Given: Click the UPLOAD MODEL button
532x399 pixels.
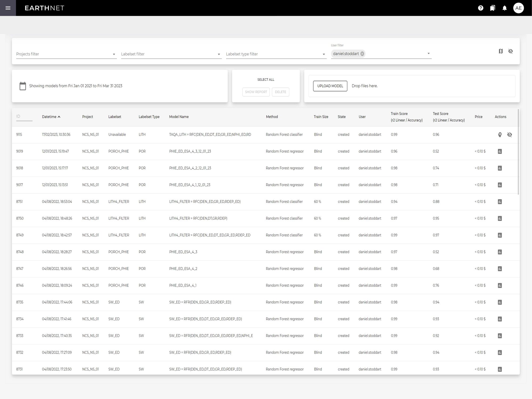Looking at the screenshot, I should coord(330,86).
